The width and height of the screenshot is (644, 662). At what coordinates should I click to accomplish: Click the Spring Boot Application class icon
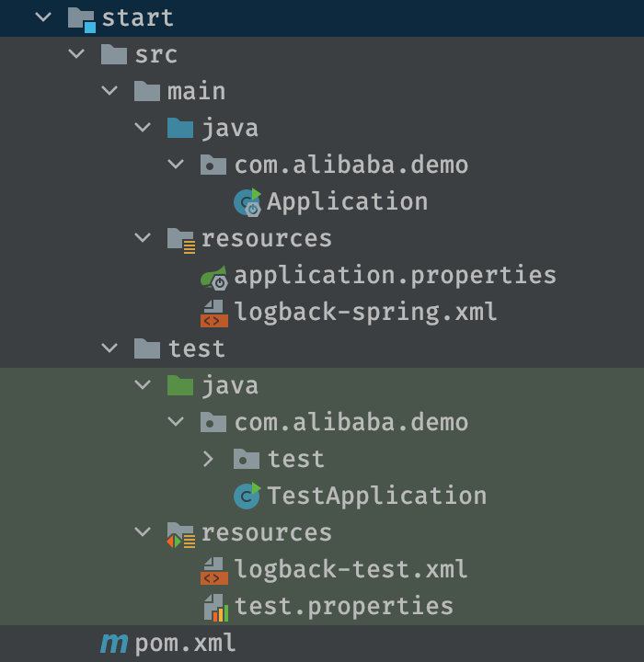point(247,202)
